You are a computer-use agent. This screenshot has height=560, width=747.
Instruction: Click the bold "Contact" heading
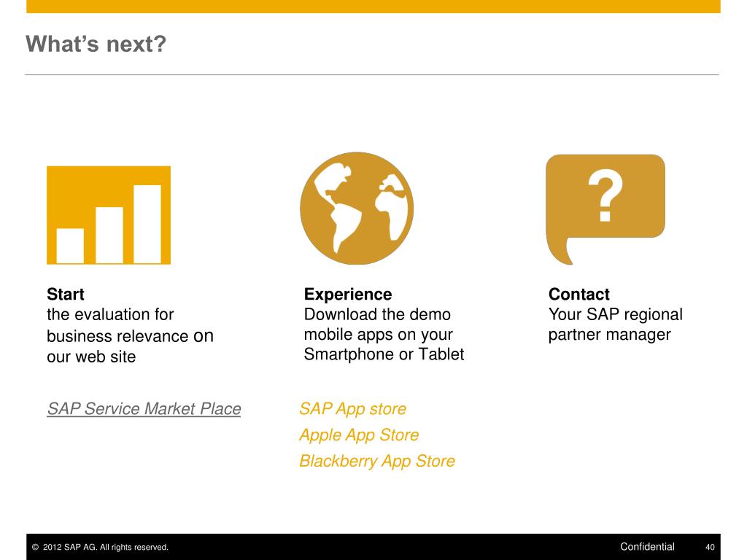pos(579,295)
